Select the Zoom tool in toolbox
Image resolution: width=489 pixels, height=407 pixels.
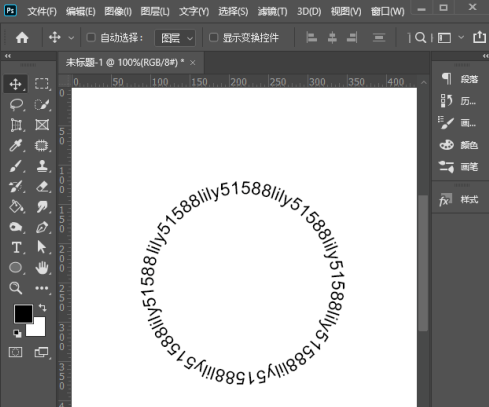click(x=16, y=288)
